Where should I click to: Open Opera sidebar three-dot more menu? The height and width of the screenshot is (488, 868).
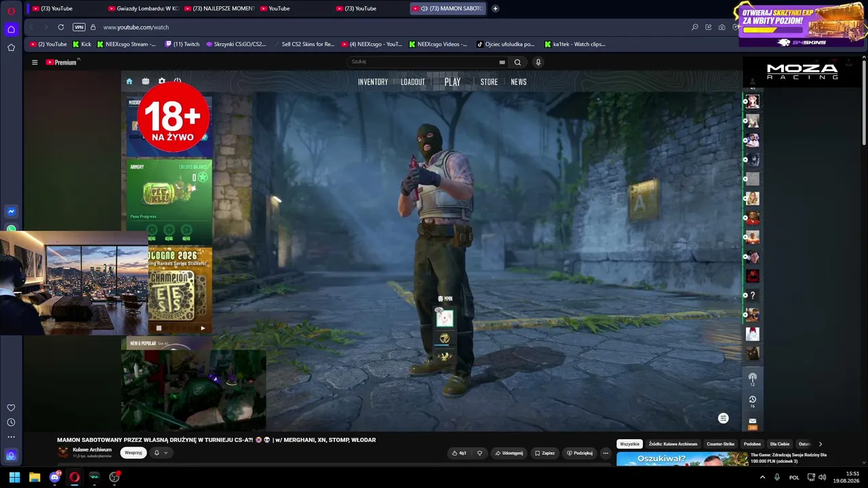point(11,437)
